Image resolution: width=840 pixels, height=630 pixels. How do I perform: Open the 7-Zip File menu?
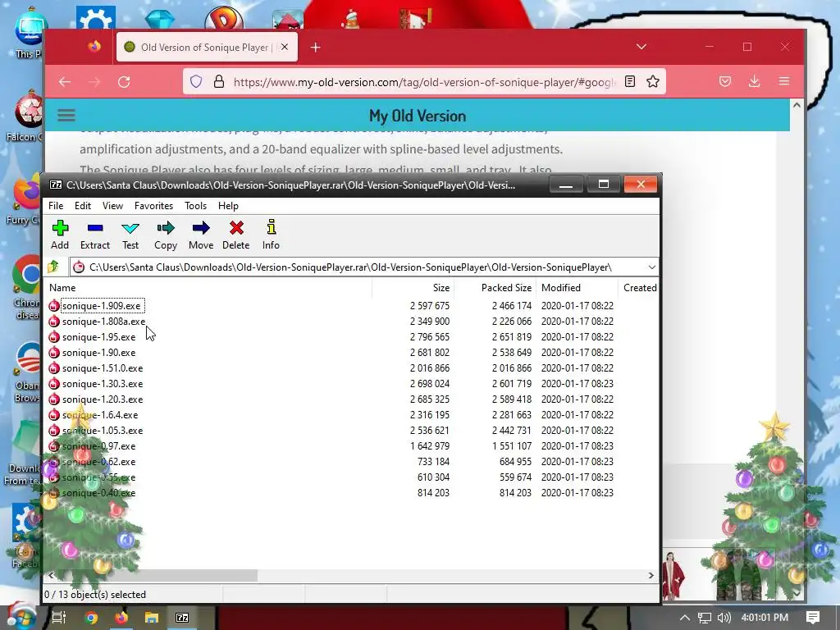[56, 206]
